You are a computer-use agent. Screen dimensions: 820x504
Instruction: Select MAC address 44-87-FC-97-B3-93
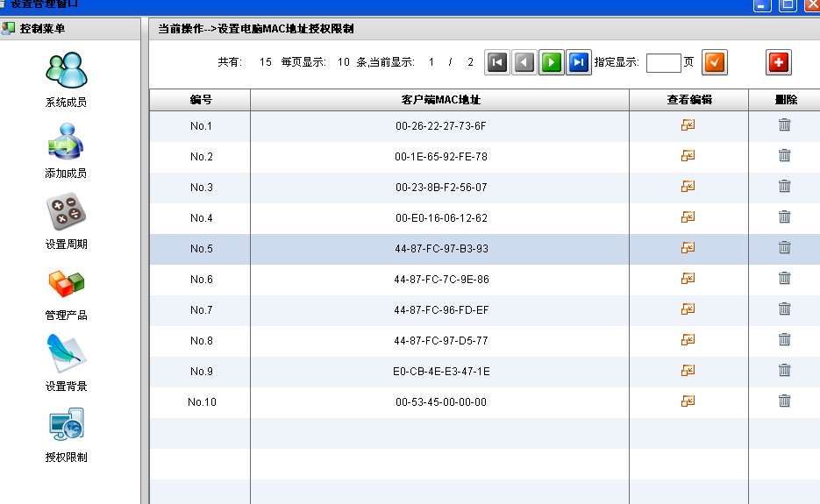coord(441,249)
